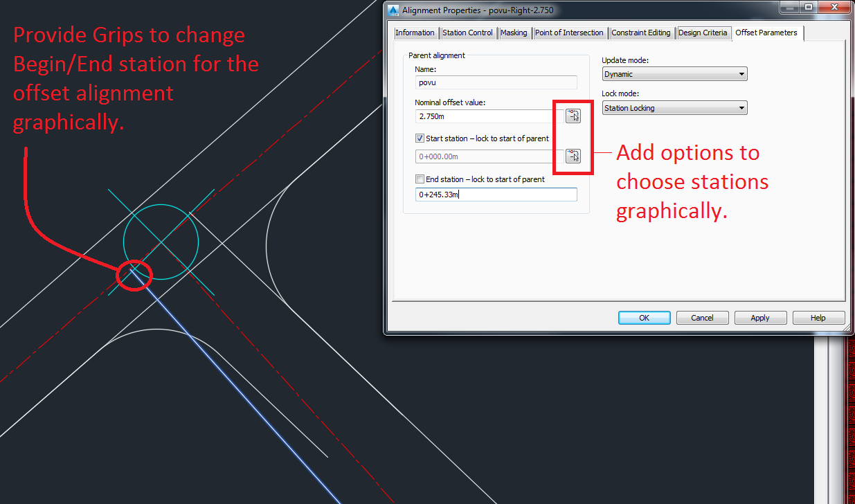Viewport: 855px width, 504px height.
Task: Click the Civil 3D icon in the dialog title bar
Action: point(393,10)
